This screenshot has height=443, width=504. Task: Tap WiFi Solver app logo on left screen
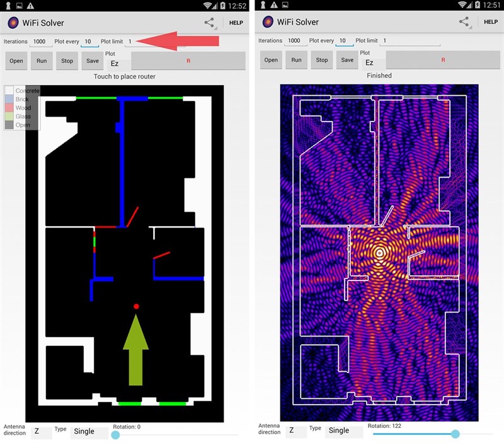click(x=13, y=23)
